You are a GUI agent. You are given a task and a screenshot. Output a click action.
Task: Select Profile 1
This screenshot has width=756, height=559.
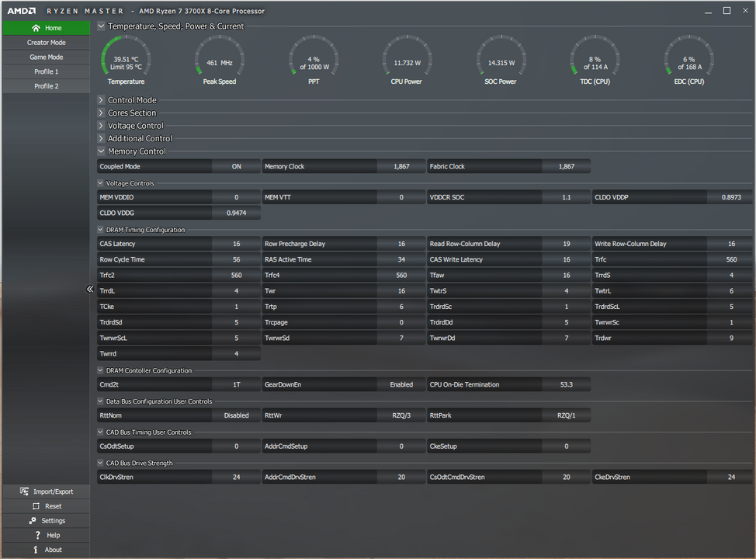tap(47, 71)
